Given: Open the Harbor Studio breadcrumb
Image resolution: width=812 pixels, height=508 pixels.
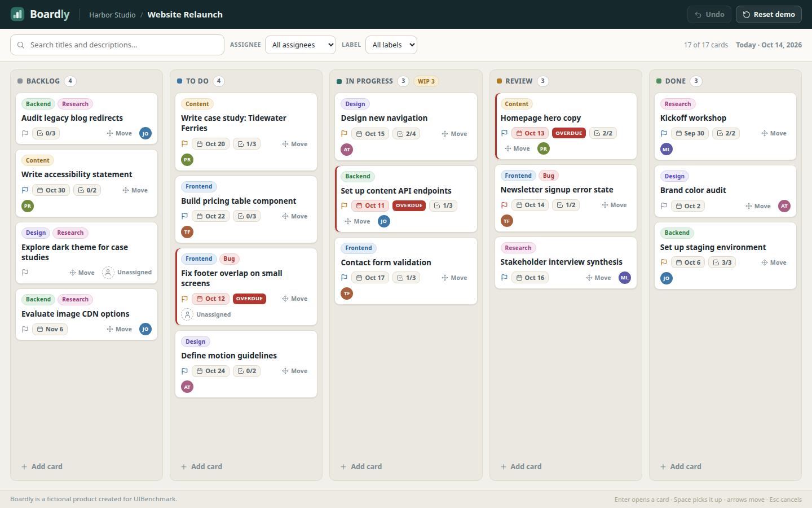Looking at the screenshot, I should 112,15.
